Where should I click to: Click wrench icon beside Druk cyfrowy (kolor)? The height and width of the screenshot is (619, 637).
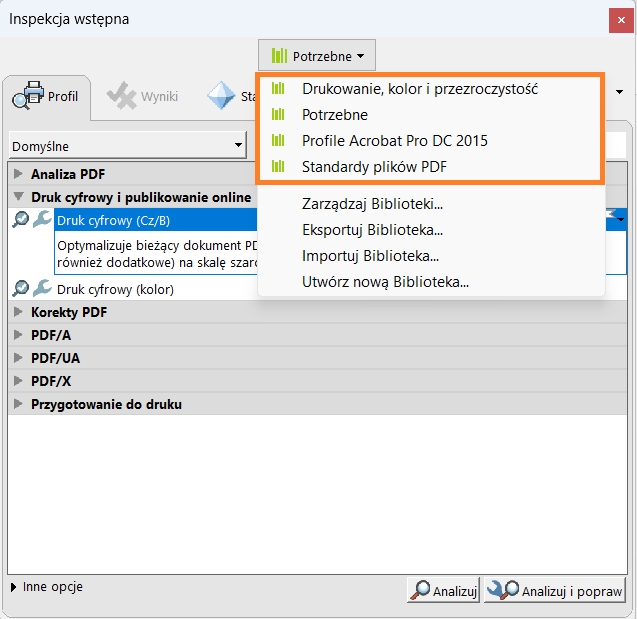click(42, 288)
